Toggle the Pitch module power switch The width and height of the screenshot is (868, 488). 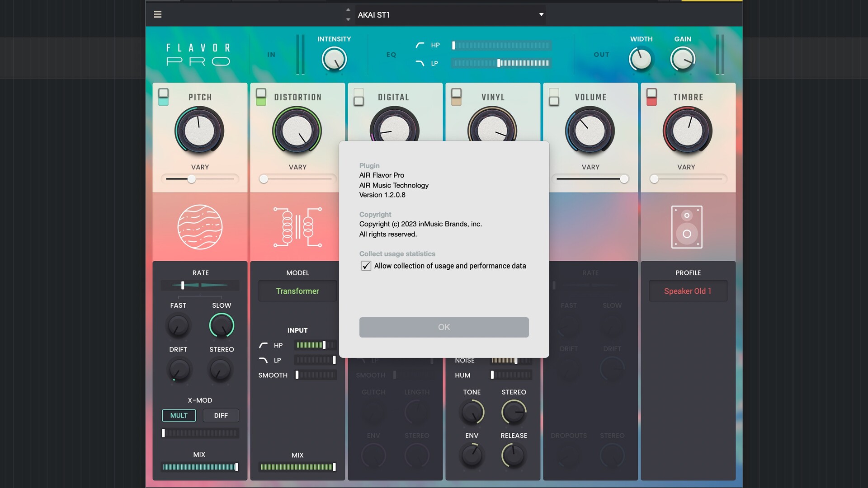click(x=163, y=97)
